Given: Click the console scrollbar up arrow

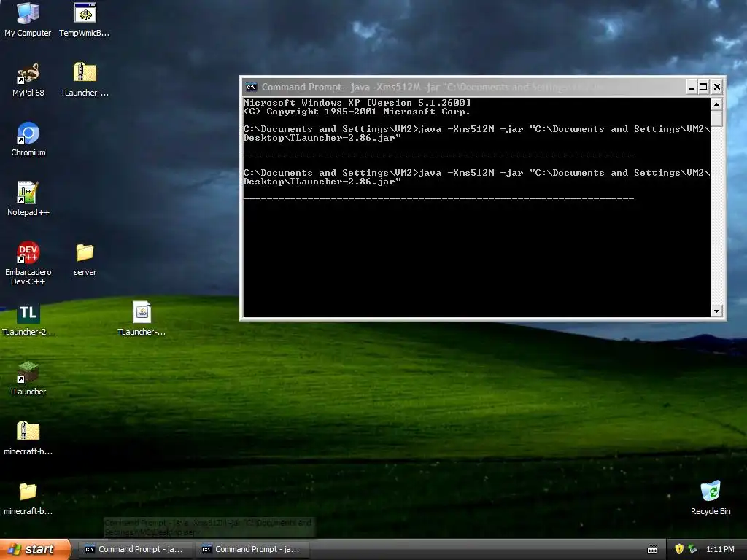Looking at the screenshot, I should click(716, 104).
